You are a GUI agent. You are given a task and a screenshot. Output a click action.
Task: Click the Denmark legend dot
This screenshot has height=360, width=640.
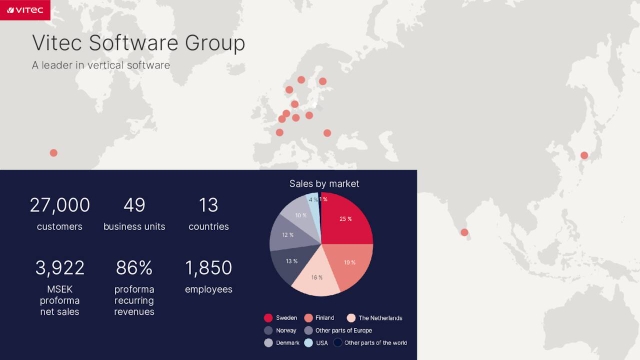268,343
